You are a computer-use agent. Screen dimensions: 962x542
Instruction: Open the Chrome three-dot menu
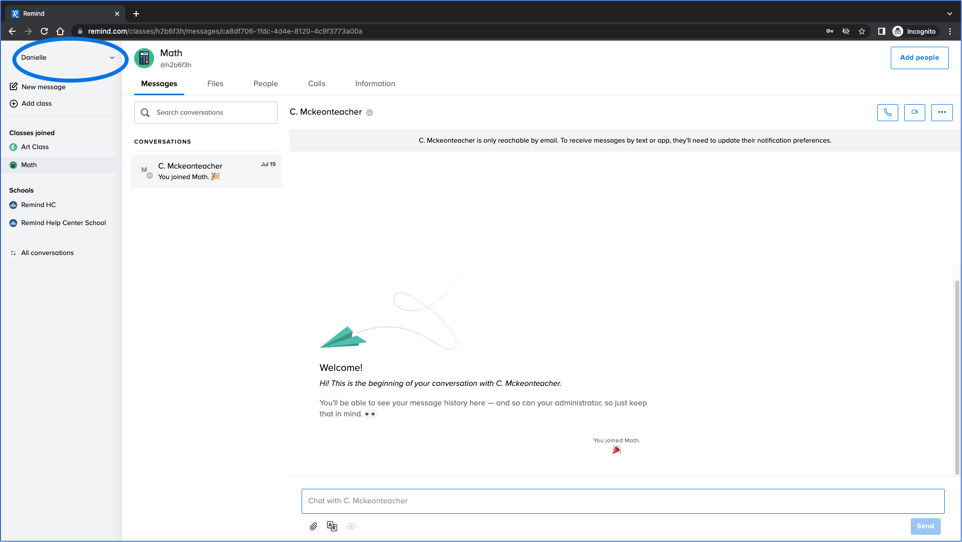tap(950, 31)
